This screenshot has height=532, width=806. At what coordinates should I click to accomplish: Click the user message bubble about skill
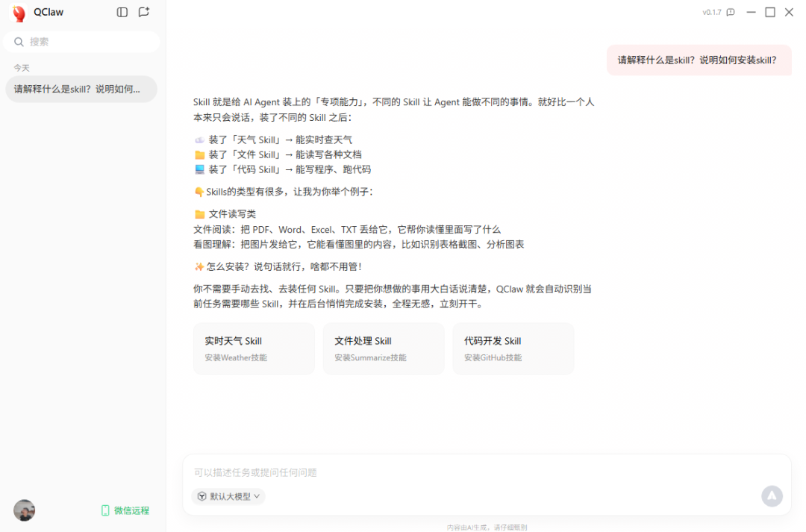click(699, 60)
